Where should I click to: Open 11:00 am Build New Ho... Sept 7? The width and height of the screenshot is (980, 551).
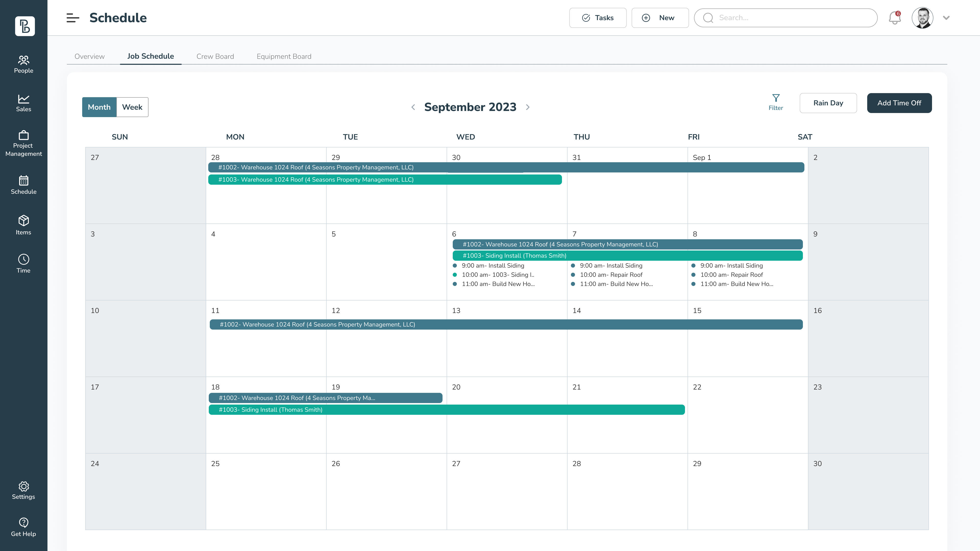click(x=612, y=284)
